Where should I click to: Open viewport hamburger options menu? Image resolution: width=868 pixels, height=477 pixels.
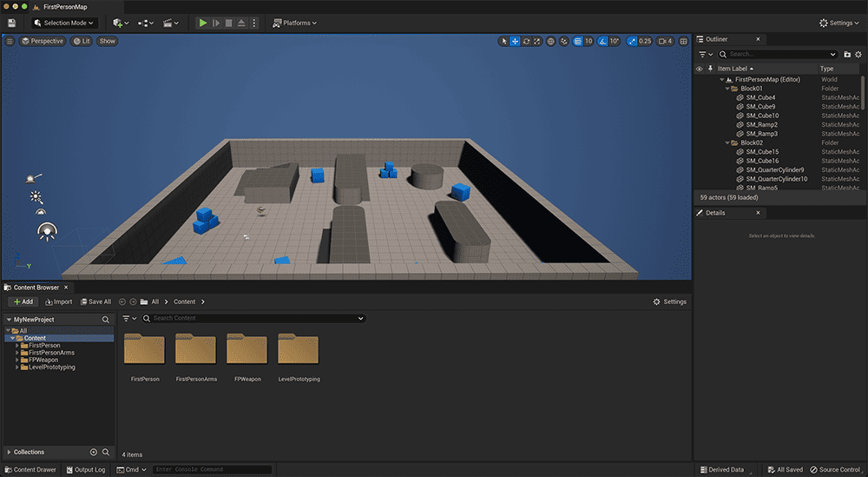click(x=10, y=41)
